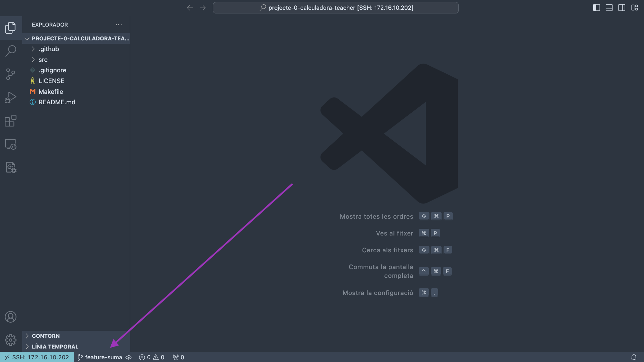The image size is (644, 362).
Task: Open the README.md file
Action: (76, 102)
